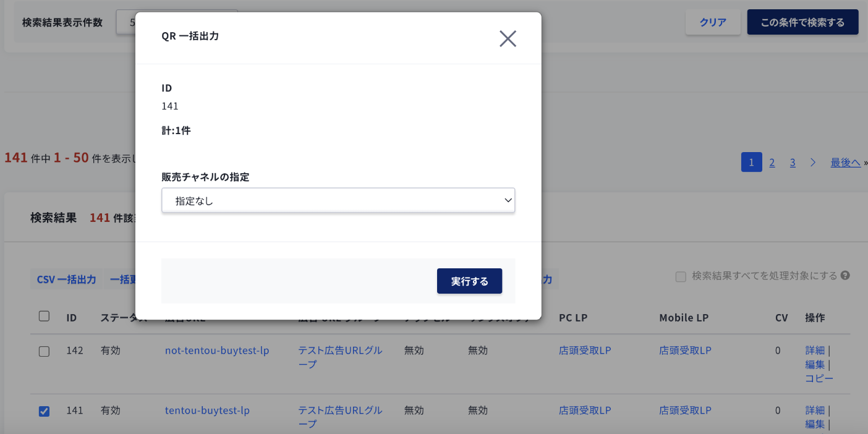Go to page 3 of results
868x434 pixels.
coord(793,163)
